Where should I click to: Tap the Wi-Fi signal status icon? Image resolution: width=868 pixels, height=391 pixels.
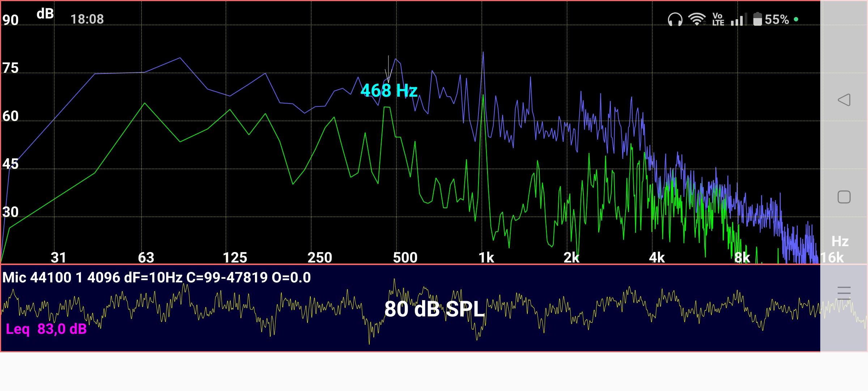coord(697,19)
